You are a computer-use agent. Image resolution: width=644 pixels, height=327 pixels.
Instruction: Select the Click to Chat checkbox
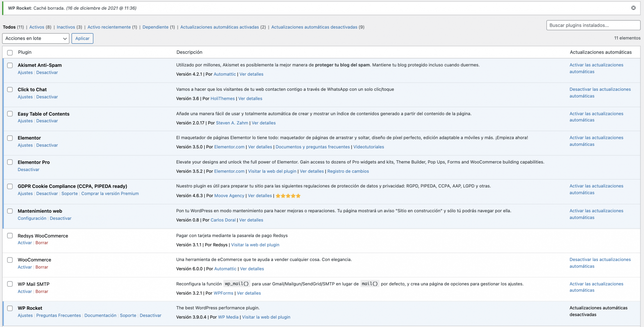tap(10, 90)
